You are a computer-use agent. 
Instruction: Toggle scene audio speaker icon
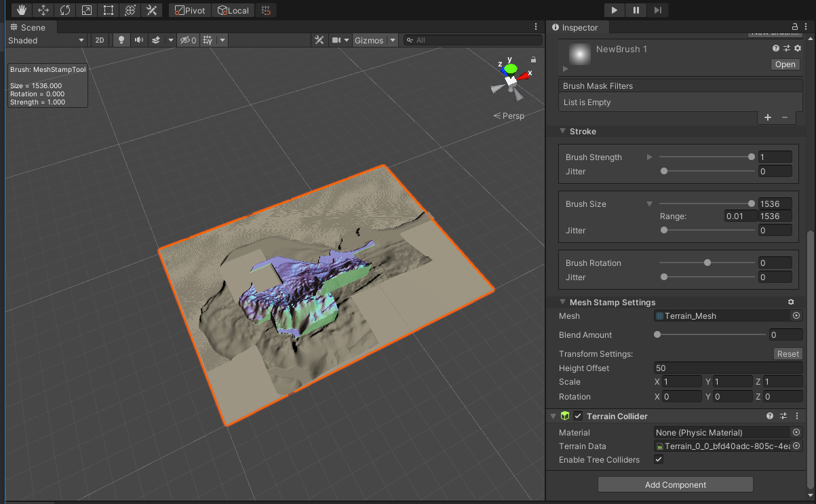tap(139, 40)
